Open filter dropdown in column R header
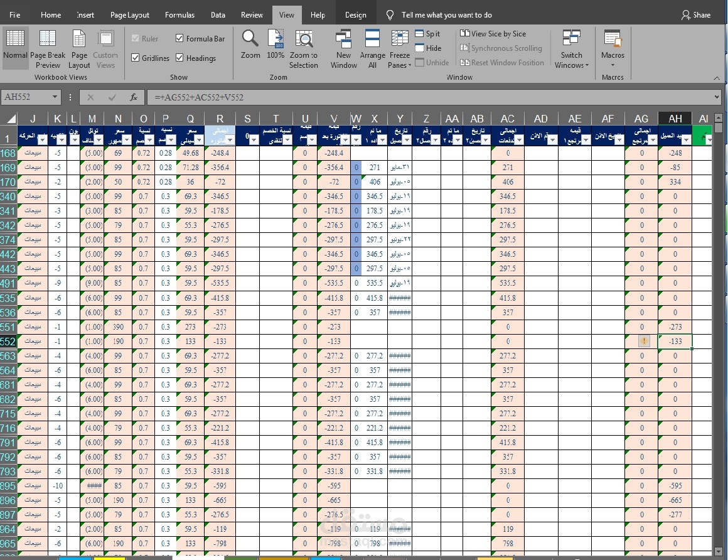This screenshot has width=728, height=560. pyautogui.click(x=230, y=140)
